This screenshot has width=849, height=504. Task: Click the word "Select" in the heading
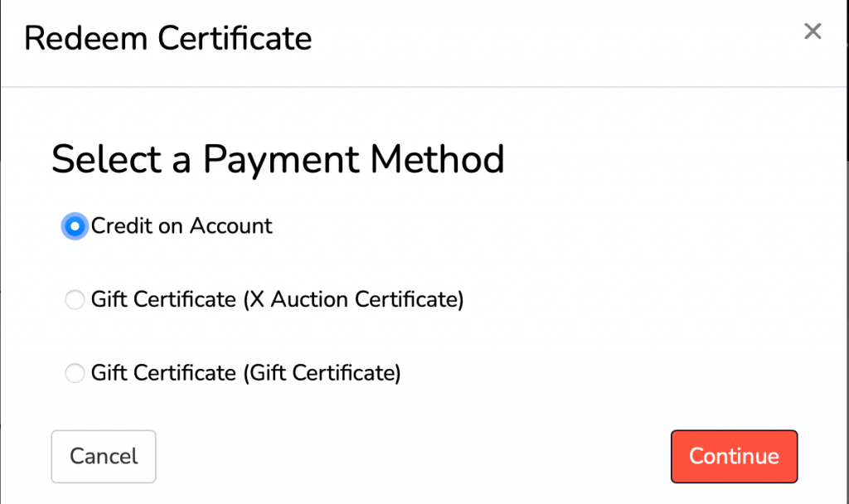[106, 158]
